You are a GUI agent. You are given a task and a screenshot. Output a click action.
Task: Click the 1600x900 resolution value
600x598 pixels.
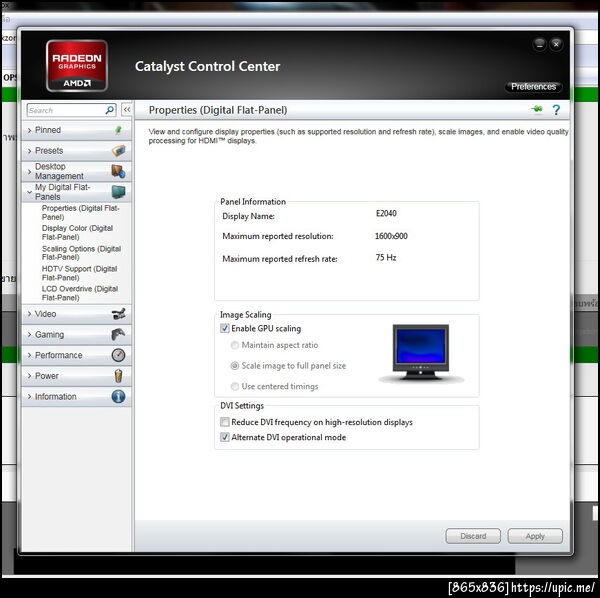391,236
